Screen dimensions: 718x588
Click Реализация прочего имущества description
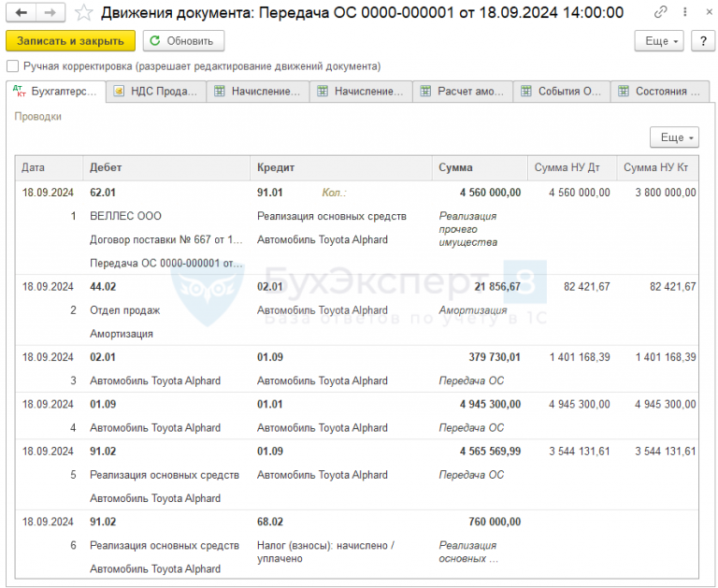tap(468, 229)
